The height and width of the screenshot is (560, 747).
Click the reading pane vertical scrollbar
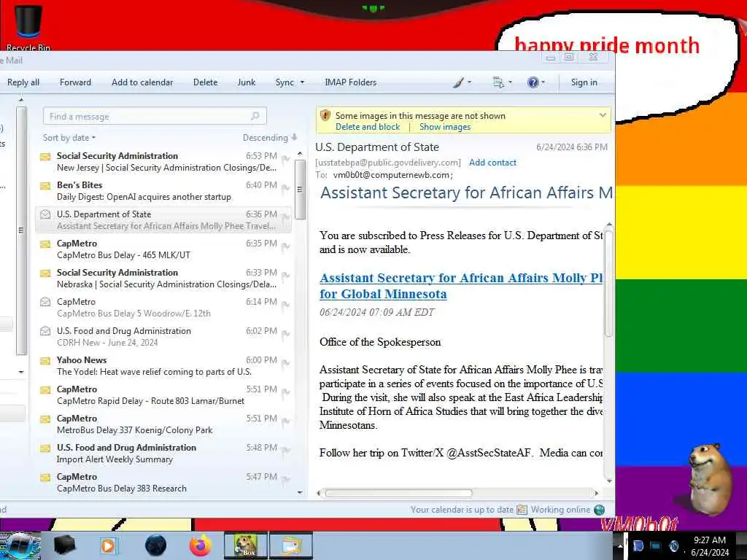pos(608,284)
